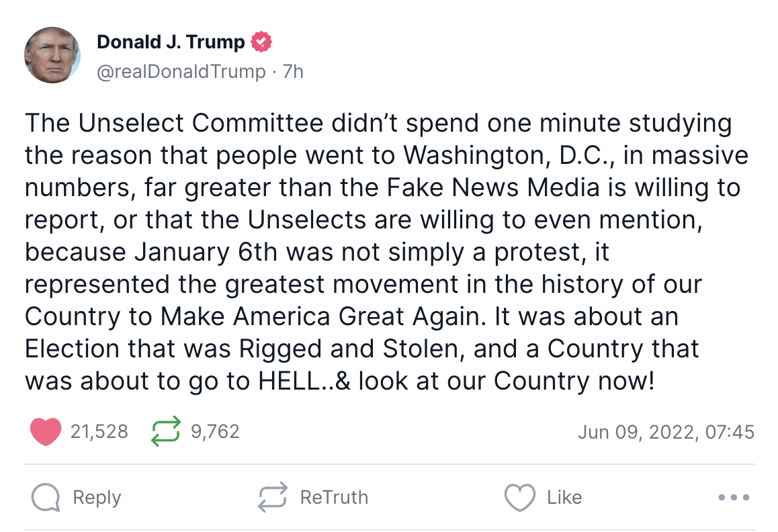View the 9,762 retruths count

tap(215, 431)
